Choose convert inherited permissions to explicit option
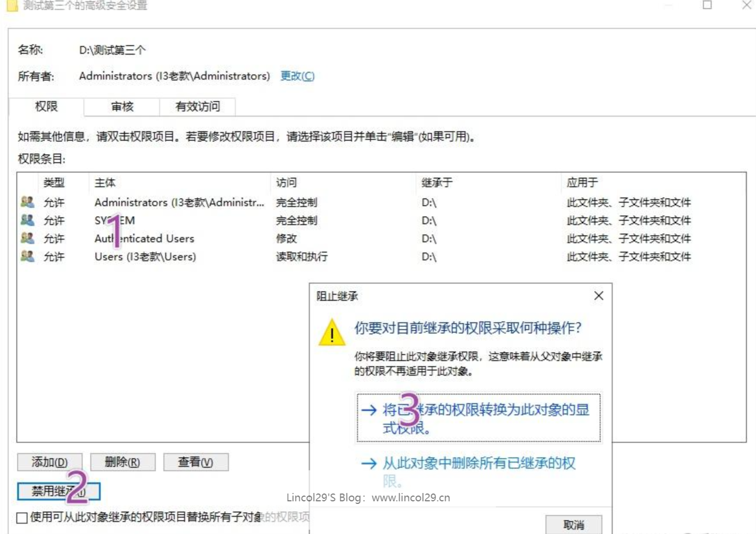 (478, 417)
